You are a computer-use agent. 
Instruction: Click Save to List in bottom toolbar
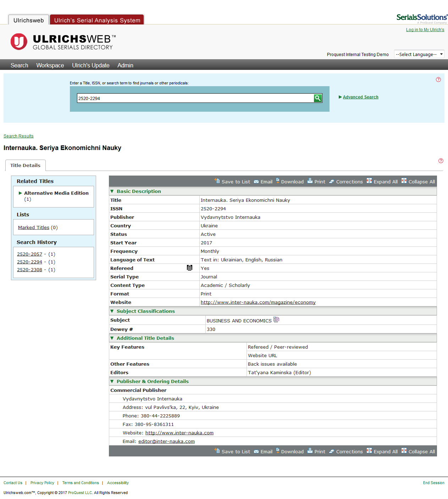click(x=232, y=451)
